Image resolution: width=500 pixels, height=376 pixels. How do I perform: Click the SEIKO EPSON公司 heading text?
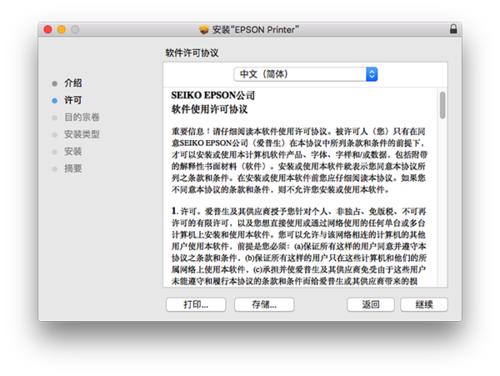[213, 95]
